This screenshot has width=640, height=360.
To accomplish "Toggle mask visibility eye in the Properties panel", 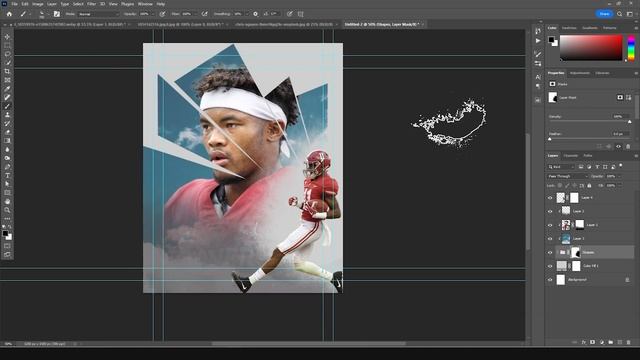I will 618,146.
